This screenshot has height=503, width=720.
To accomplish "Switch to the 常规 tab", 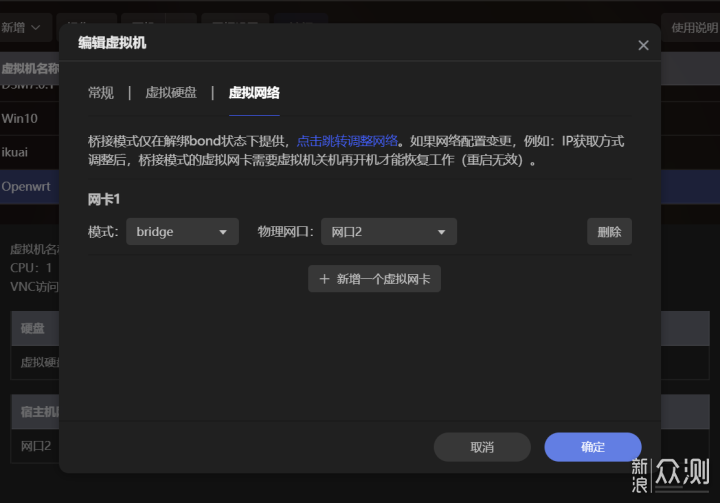I will [101, 93].
